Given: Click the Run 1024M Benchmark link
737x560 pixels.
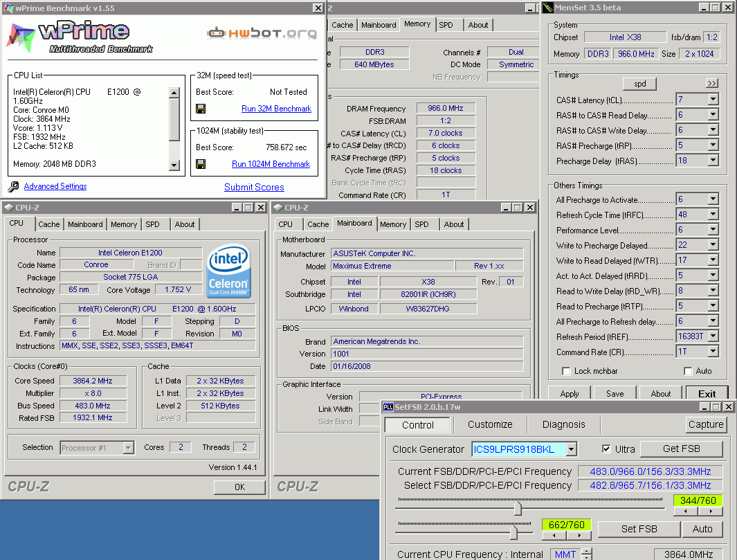Looking at the screenshot, I should click(271, 164).
